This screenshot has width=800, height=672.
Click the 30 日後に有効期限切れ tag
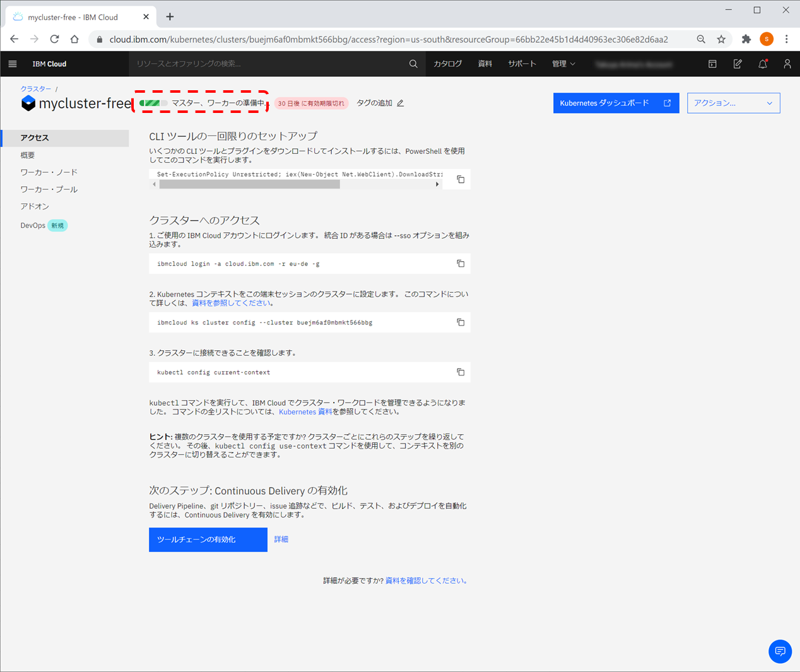point(311,103)
